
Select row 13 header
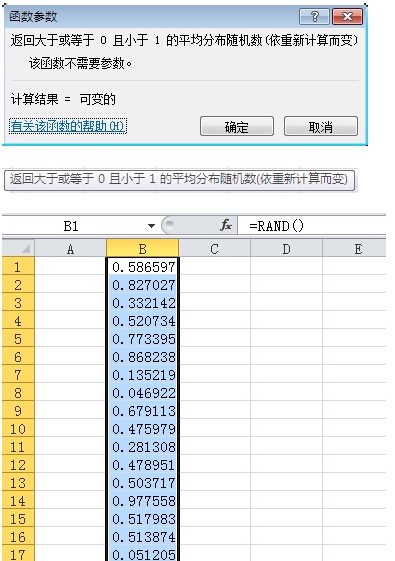[x=18, y=482]
